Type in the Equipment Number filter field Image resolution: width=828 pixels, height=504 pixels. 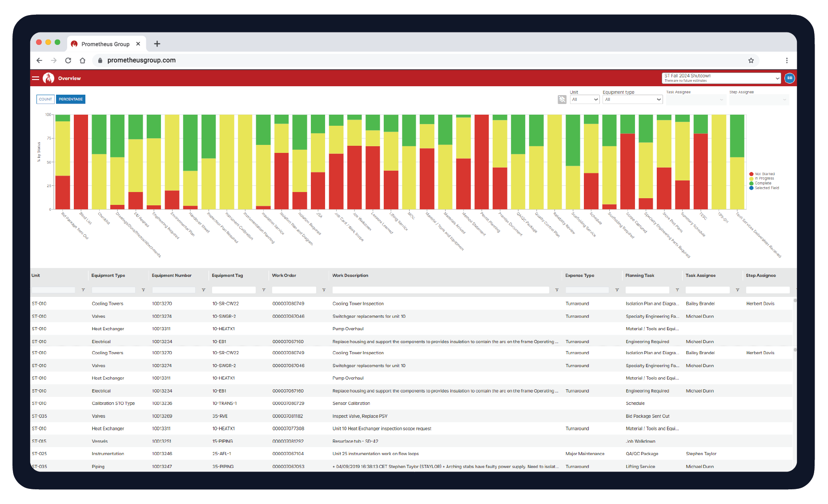[173, 290]
